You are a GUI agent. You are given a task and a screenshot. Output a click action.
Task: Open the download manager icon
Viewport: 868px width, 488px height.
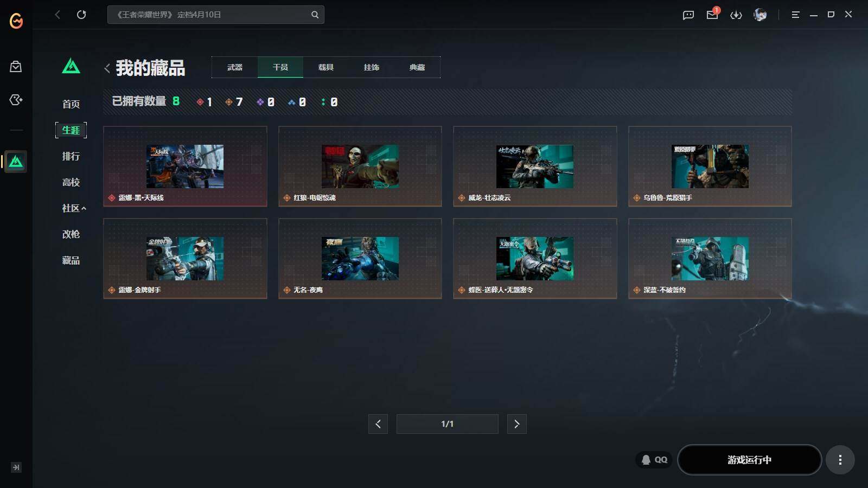pyautogui.click(x=736, y=15)
